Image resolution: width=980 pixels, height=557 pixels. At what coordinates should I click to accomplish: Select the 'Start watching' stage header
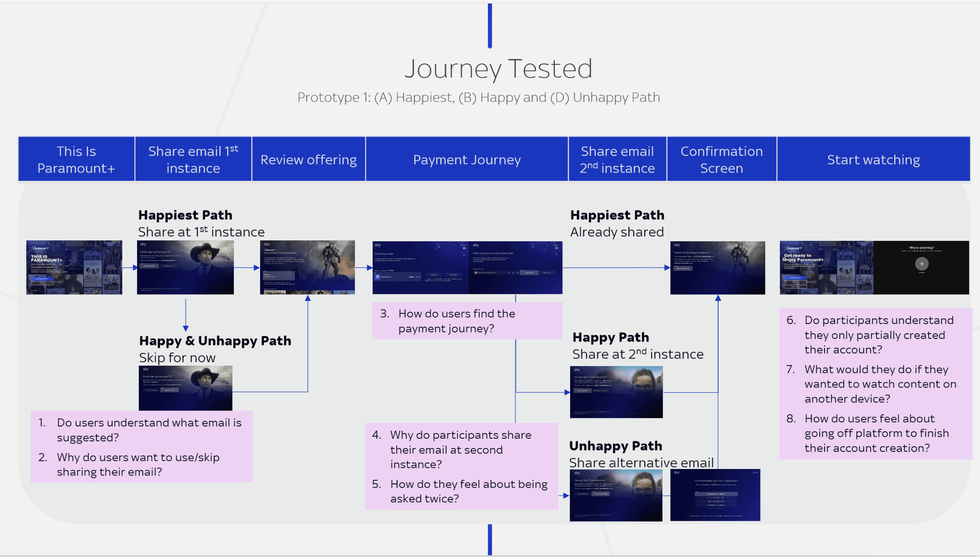873,159
